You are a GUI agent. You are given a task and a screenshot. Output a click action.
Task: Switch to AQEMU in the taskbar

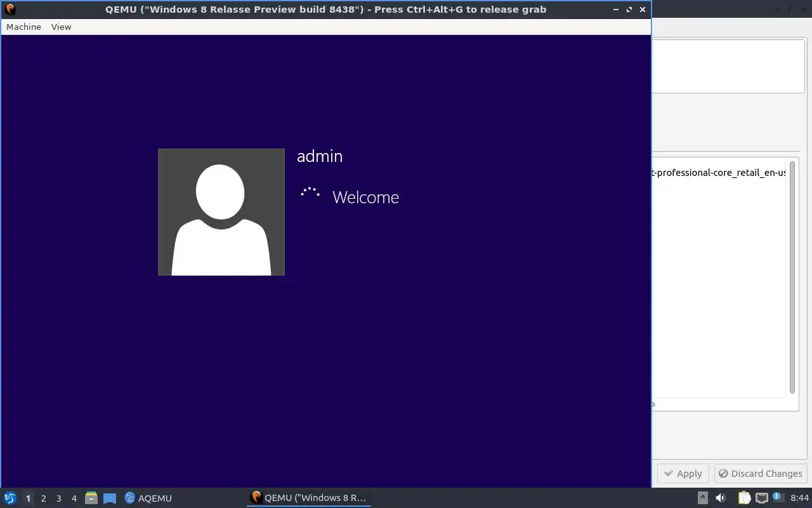(148, 498)
